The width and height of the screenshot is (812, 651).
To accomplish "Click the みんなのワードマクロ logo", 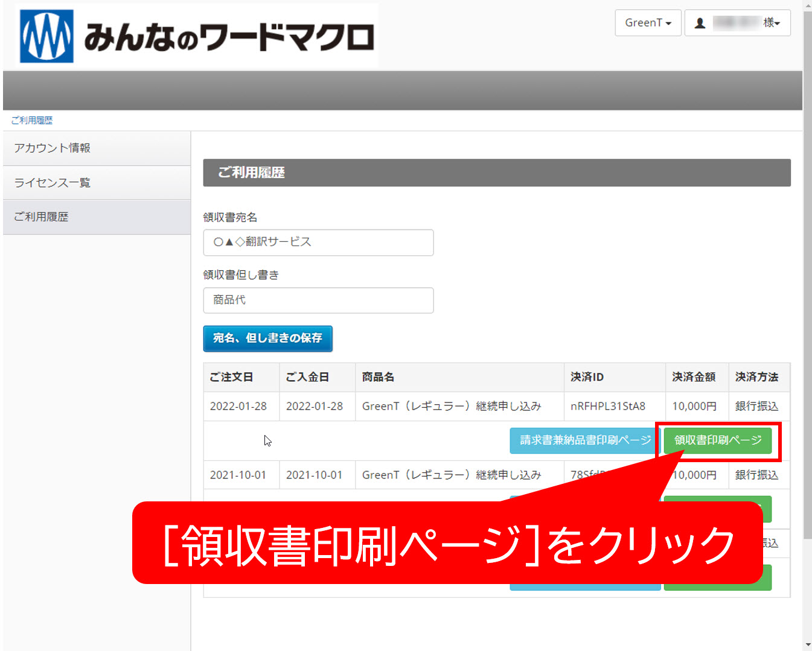I will [197, 36].
